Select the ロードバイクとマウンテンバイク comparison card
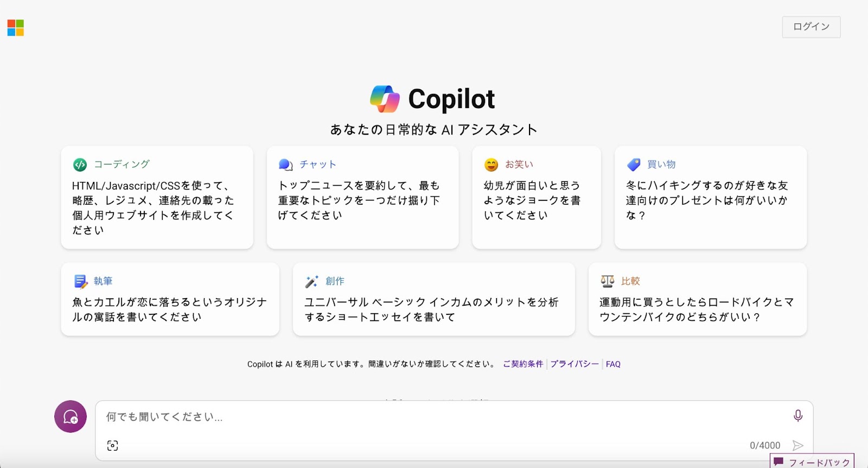This screenshot has height=468, width=868. click(x=698, y=299)
